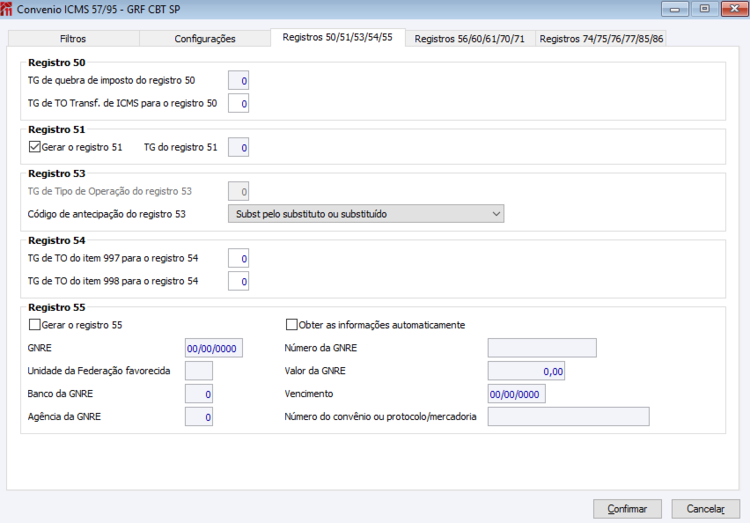Viewport: 750px width, 523px height.
Task: Minimize the Convenio ICMS 57/95 window
Action: [x=675, y=9]
